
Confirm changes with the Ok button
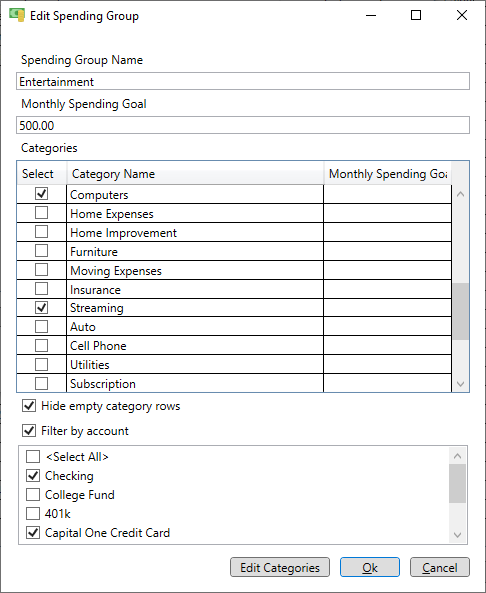click(370, 567)
